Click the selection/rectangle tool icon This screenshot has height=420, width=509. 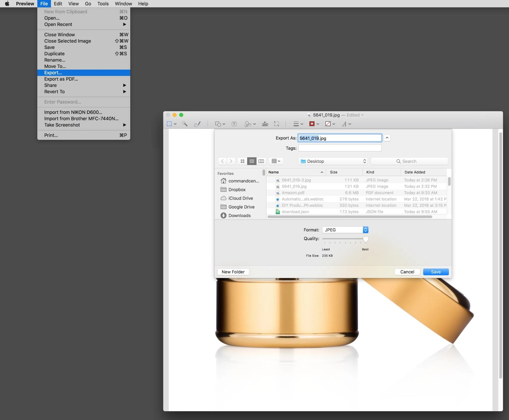169,123
